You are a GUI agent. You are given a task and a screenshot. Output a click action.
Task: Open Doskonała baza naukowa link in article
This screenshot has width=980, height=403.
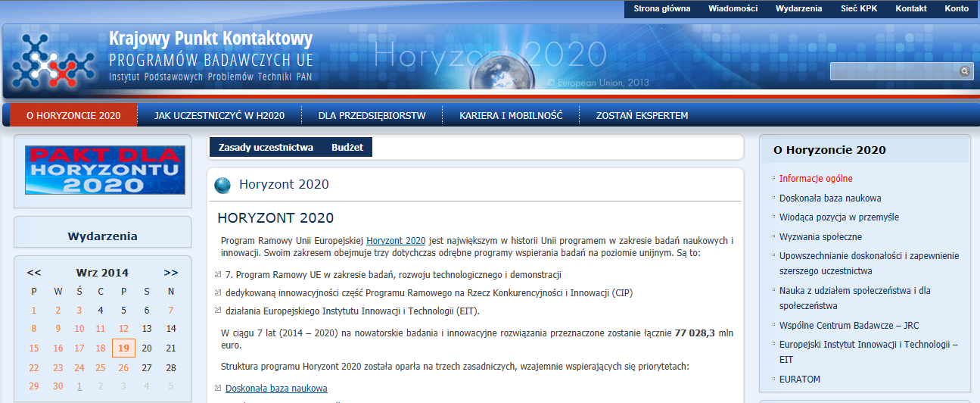click(276, 389)
